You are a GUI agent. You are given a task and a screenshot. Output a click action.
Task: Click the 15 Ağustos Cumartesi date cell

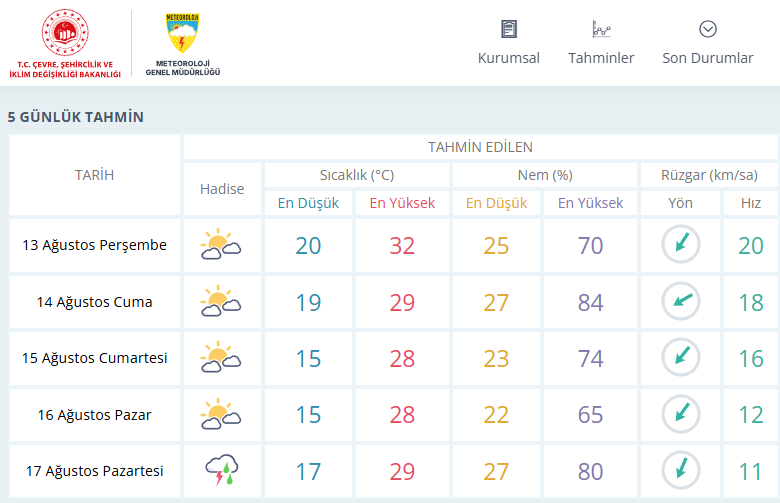pos(95,358)
